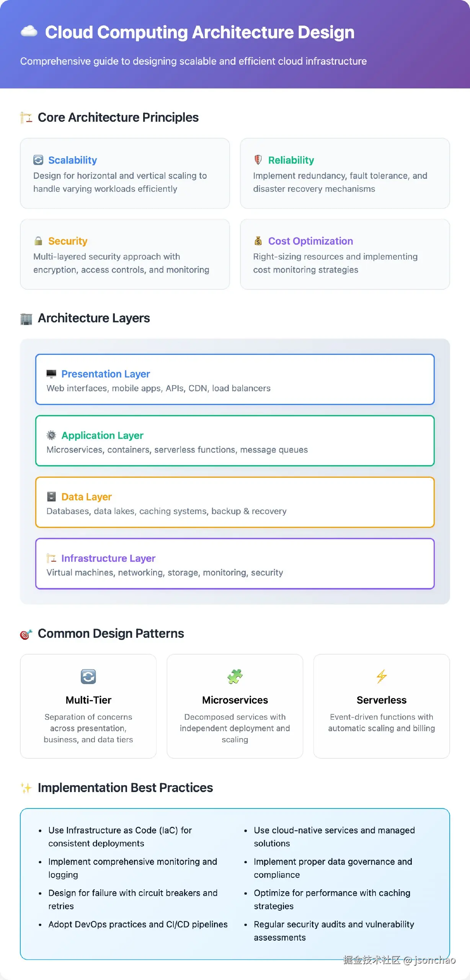Click the Data Layer file cabinet icon
This screenshot has width=470, height=980.
pyautogui.click(x=51, y=497)
